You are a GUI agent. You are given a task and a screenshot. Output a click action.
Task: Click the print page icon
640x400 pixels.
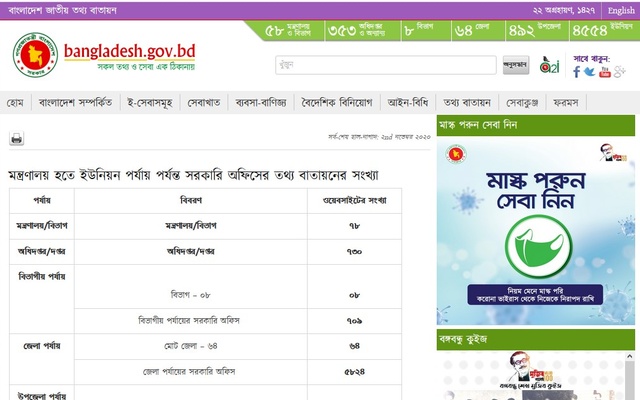click(16, 139)
